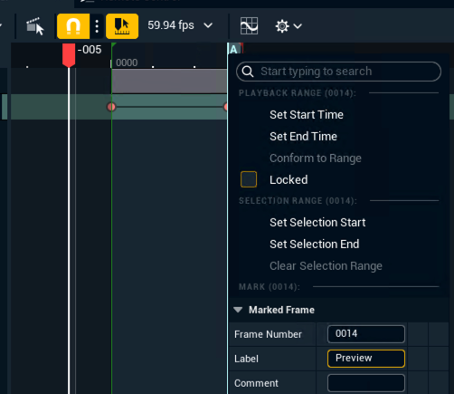The width and height of the screenshot is (454, 394).
Task: Enable the Locked checkbox
Action: point(249,179)
